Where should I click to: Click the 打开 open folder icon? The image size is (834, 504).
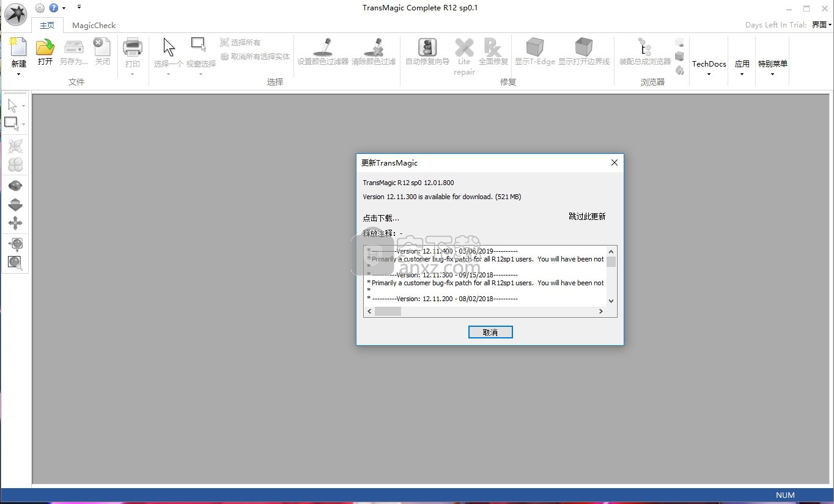[x=45, y=48]
